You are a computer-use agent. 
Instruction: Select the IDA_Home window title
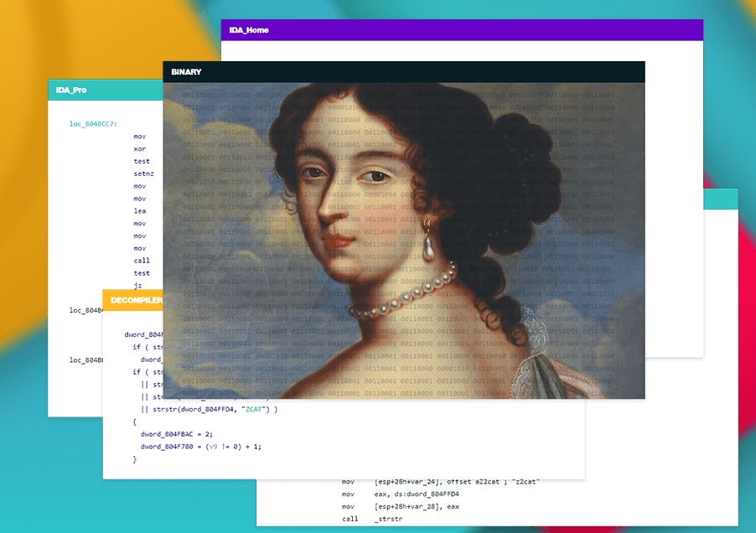(249, 30)
